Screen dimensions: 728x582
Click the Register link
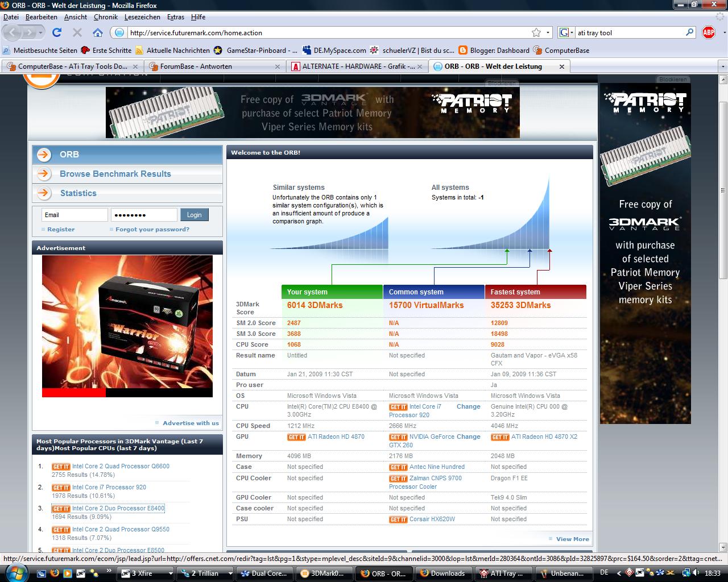[61, 229]
